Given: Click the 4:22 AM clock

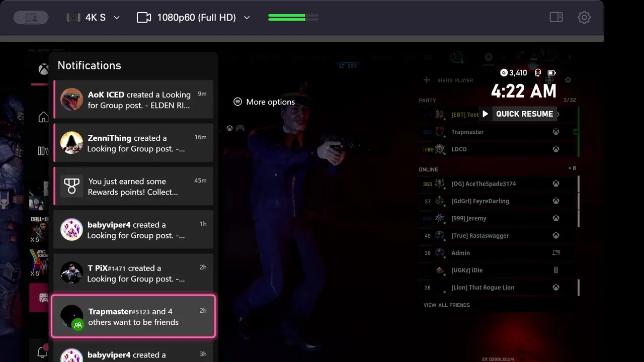Looking at the screenshot, I should click(x=524, y=92).
